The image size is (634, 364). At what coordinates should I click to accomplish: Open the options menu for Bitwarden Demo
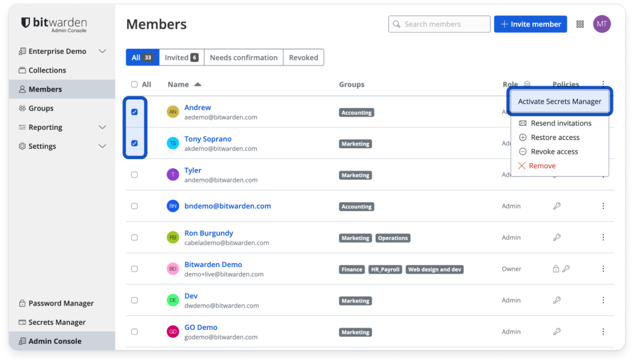(603, 269)
